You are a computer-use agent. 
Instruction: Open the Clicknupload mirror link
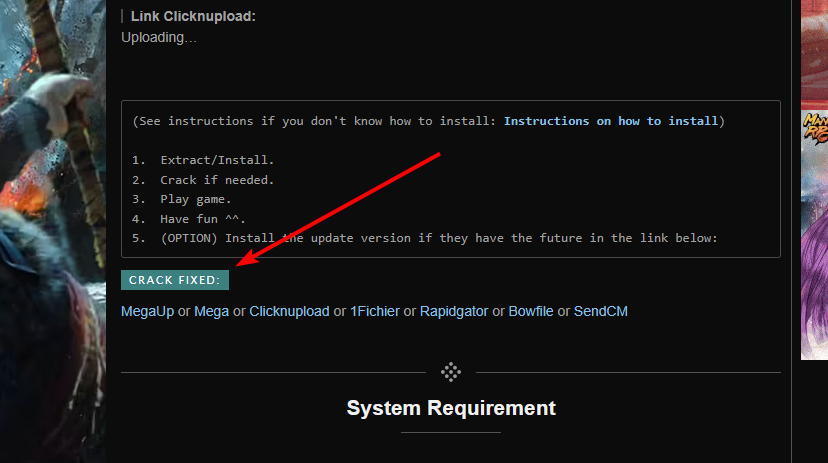289,311
